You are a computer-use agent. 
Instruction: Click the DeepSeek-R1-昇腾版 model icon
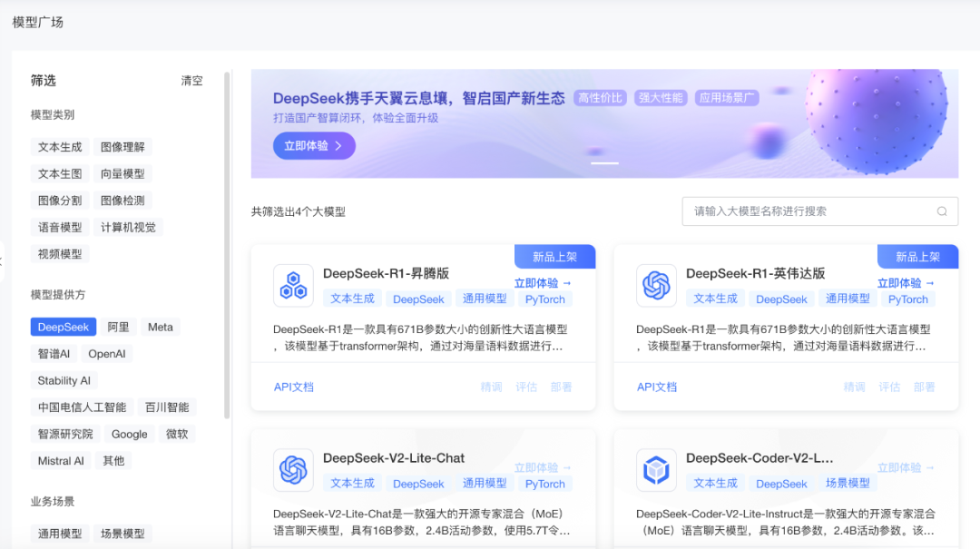pyautogui.click(x=293, y=286)
